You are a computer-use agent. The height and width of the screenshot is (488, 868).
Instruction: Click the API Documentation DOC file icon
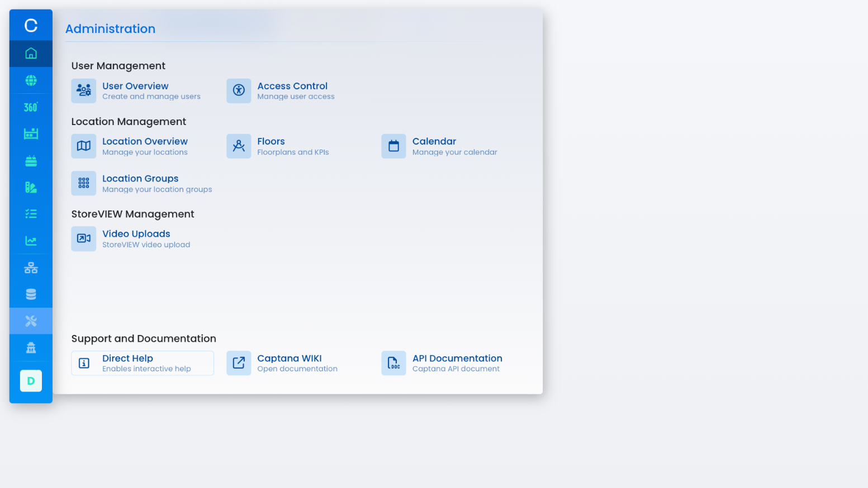click(x=393, y=363)
